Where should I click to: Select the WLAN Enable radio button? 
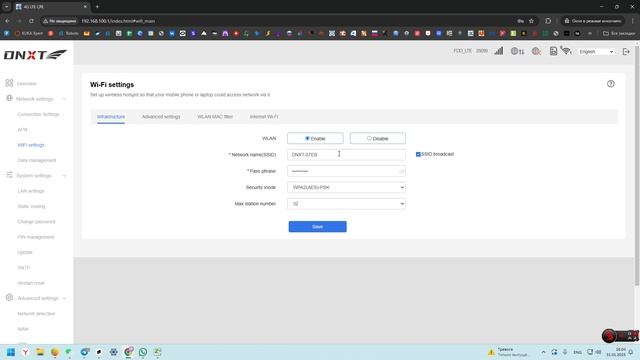tap(307, 138)
